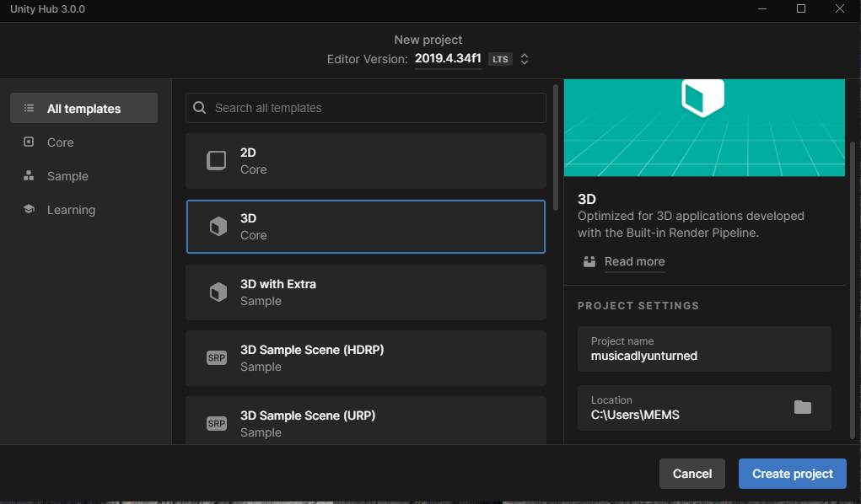
Task: Click the 3D template cube icon
Action: (x=218, y=227)
